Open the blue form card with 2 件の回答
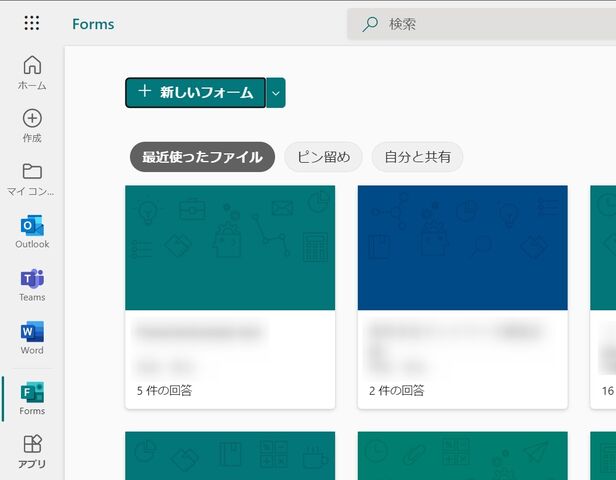The height and width of the screenshot is (480, 616). tap(462, 297)
